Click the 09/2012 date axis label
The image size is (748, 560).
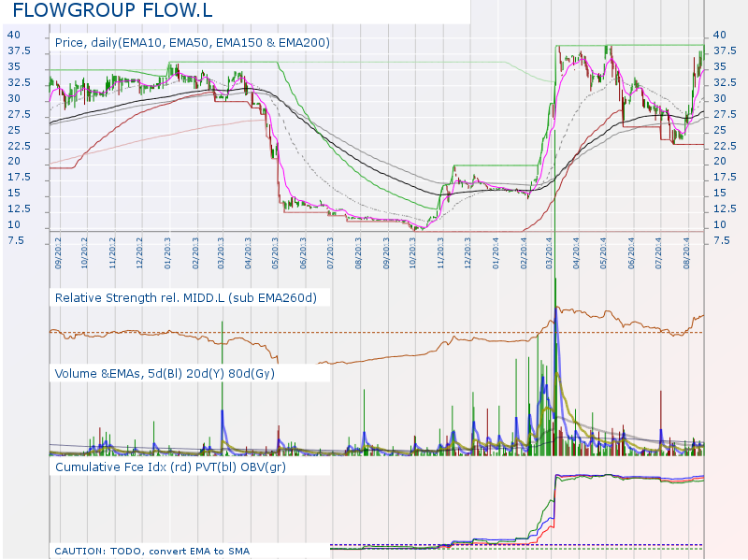58,253
